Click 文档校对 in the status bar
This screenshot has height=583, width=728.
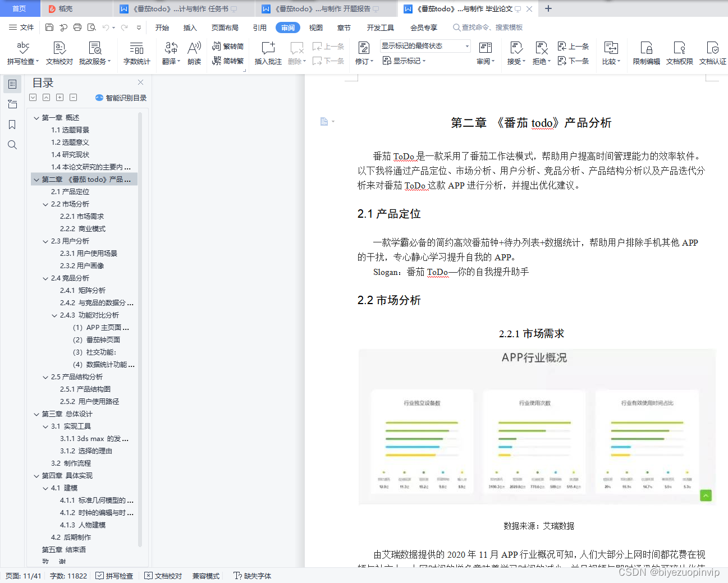[163, 576]
